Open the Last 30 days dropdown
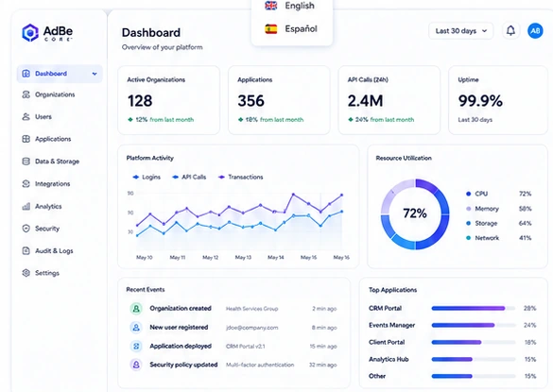Screen dimensions: 553x392 coord(460,31)
